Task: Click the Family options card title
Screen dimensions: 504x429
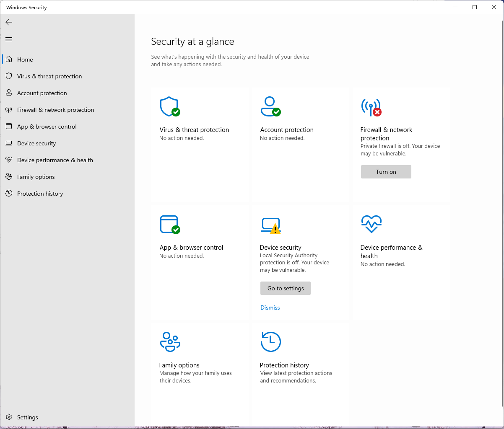Action: 179,365
